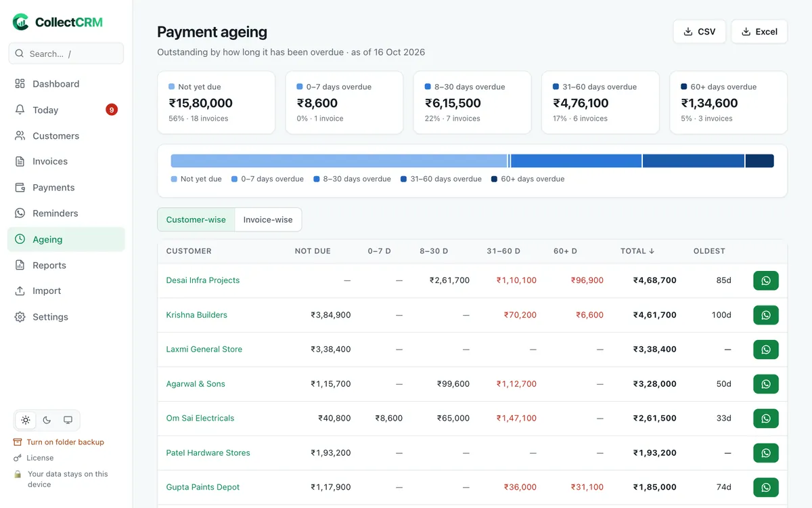Select the Customer-wise view tab
This screenshot has height=508, width=812.
point(196,219)
